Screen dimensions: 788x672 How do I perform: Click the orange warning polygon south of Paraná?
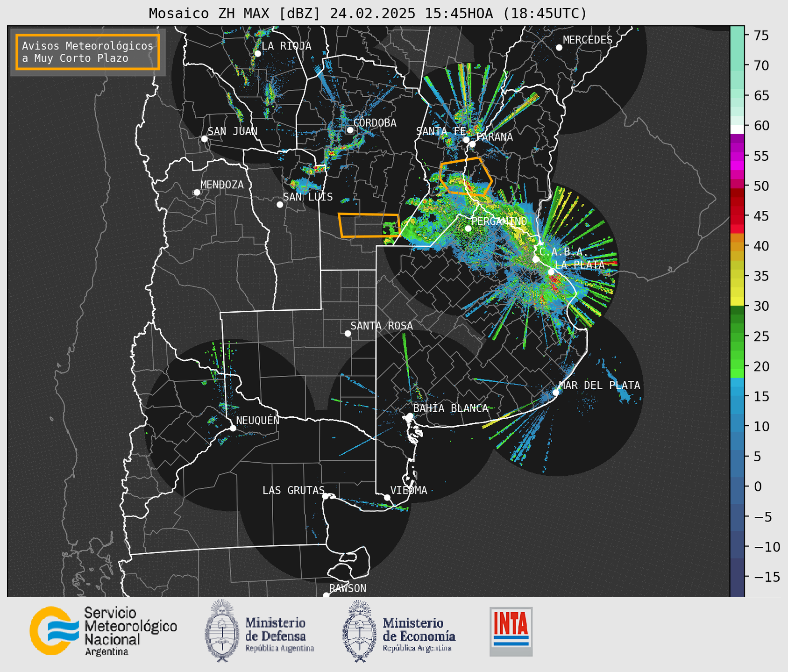point(466,176)
